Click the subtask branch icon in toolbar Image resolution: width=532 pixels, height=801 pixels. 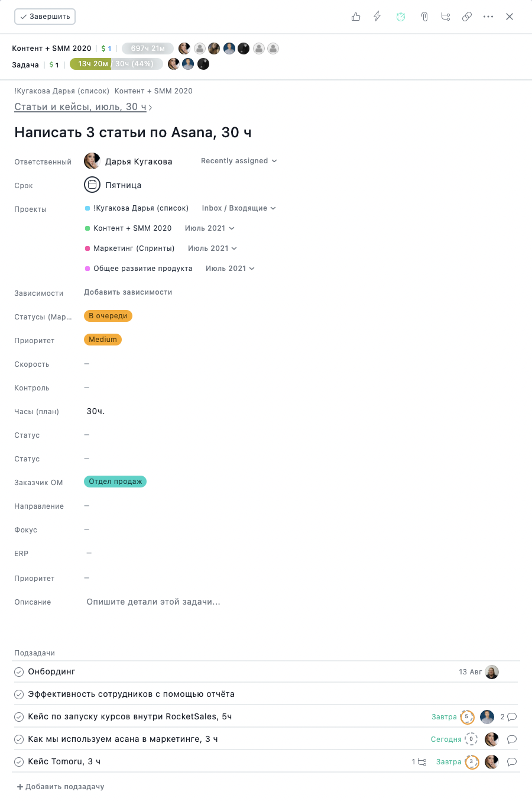446,17
